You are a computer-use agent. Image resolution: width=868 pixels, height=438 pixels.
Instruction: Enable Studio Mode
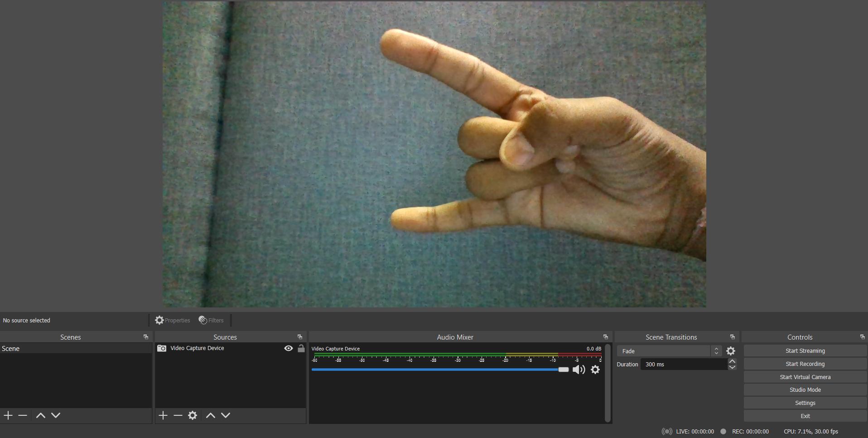pyautogui.click(x=804, y=389)
